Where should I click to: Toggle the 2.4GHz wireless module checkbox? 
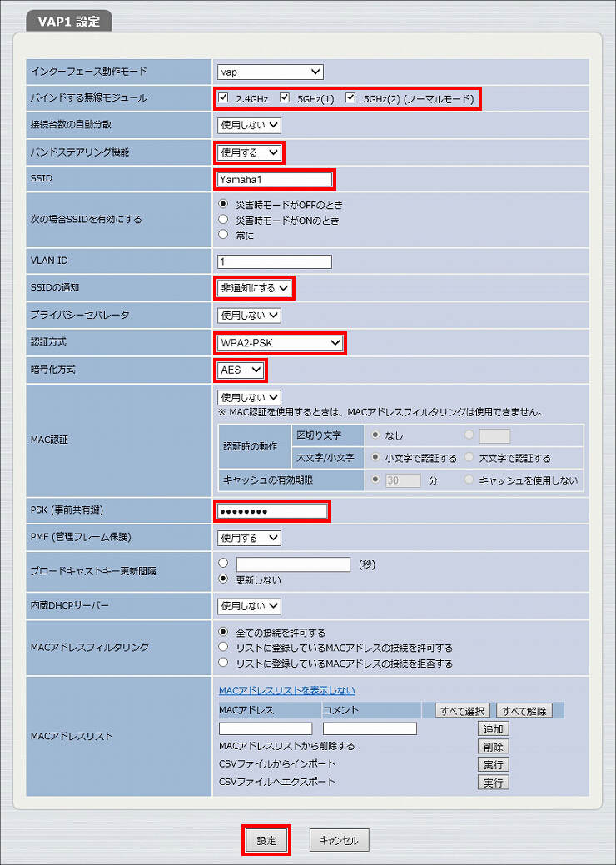coord(223,98)
